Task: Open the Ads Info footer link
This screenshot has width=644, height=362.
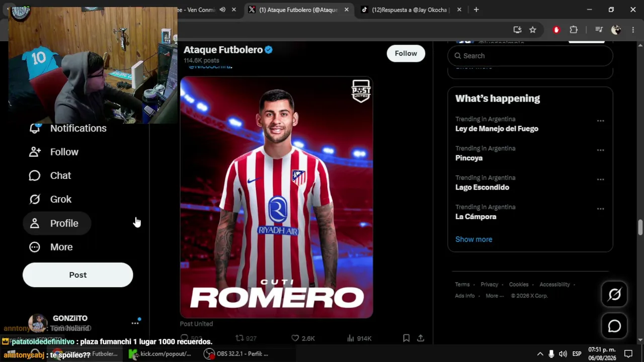Action: (x=464, y=296)
